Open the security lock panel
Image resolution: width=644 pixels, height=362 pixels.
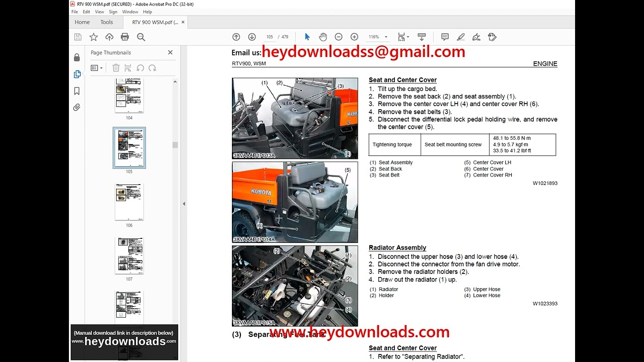[77, 57]
